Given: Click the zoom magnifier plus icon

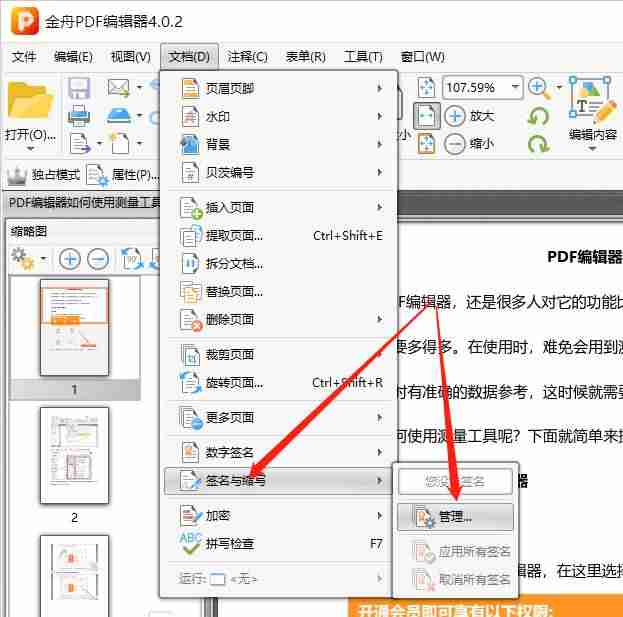Looking at the screenshot, I should (539, 88).
